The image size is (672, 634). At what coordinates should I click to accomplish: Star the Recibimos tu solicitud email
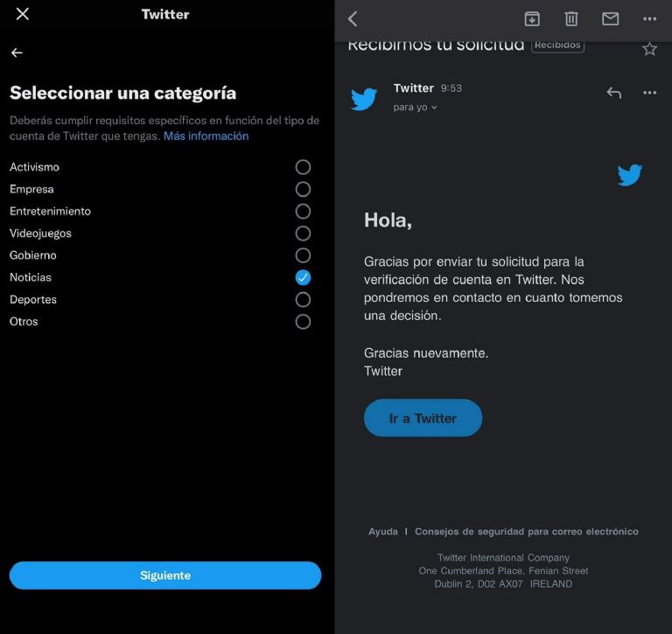coord(650,49)
